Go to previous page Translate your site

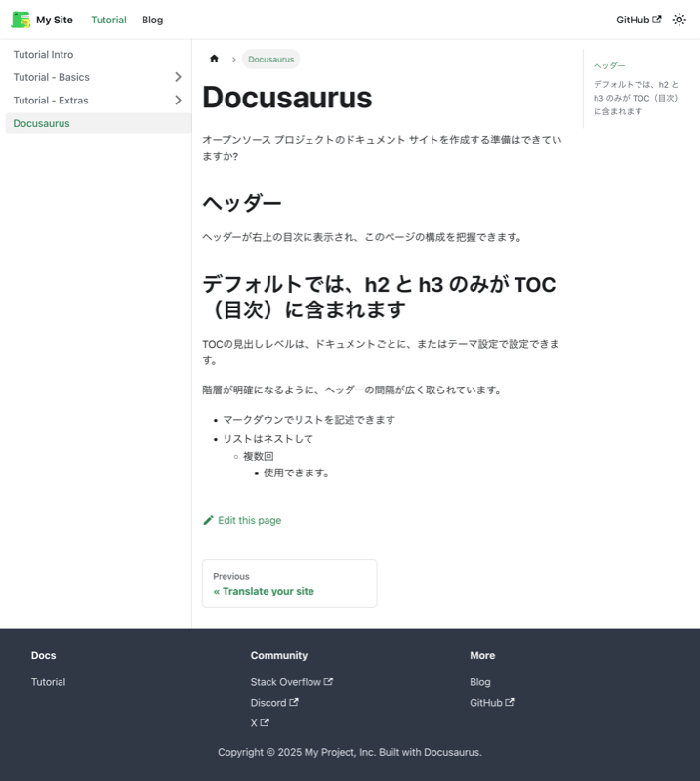[x=289, y=584]
